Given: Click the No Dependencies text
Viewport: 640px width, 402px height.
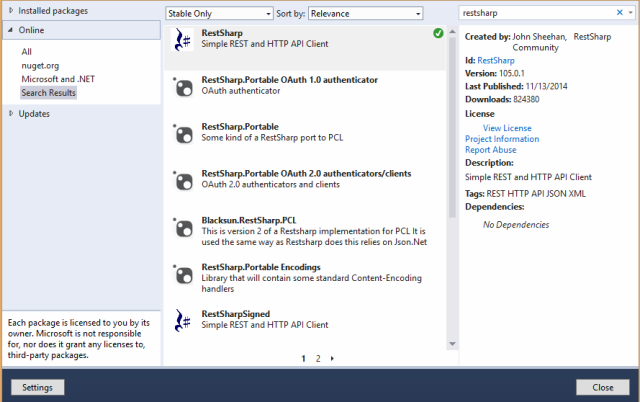Looking at the screenshot, I should pos(516,225).
